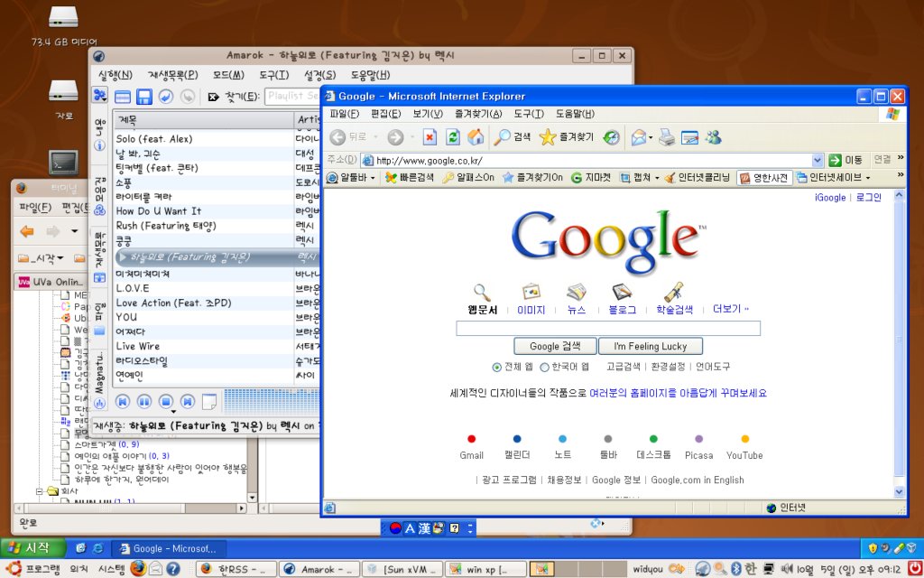Click the Ubuntu panel shutdown icon
The image size is (924, 578).
click(x=914, y=568)
